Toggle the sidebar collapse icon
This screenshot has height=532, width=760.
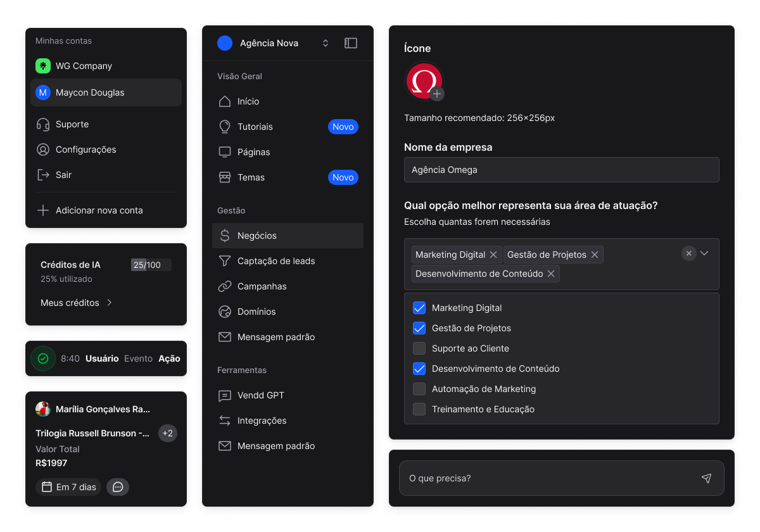[351, 43]
